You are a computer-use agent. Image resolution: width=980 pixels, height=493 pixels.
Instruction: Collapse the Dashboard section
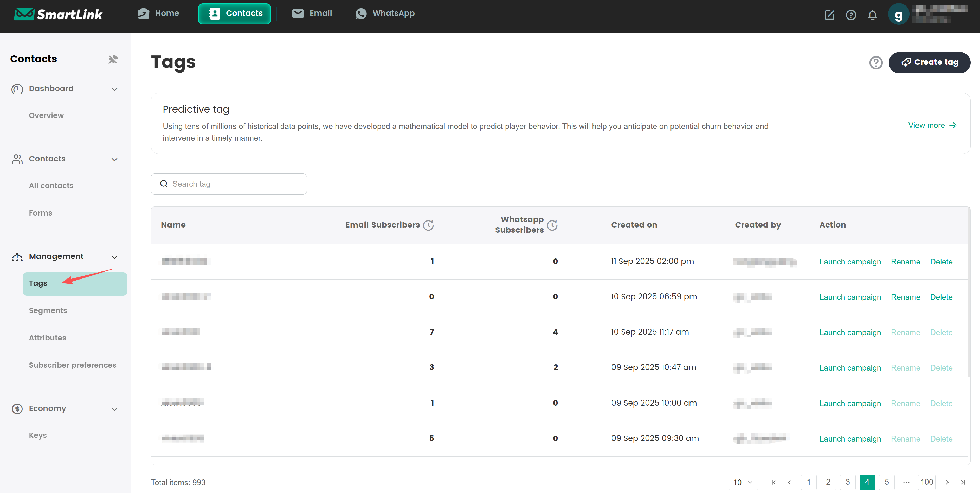[114, 89]
